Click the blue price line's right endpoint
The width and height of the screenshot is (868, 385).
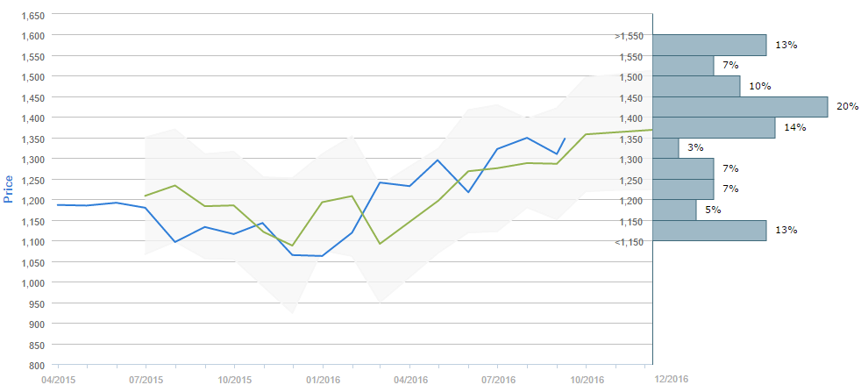click(x=565, y=138)
